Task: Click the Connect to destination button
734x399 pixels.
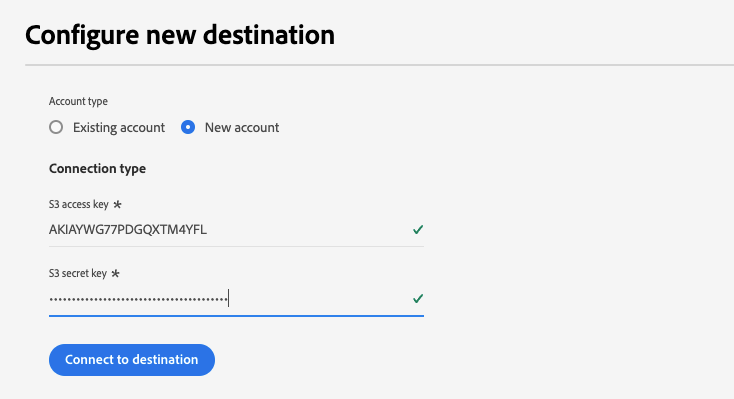Action: [x=132, y=360]
